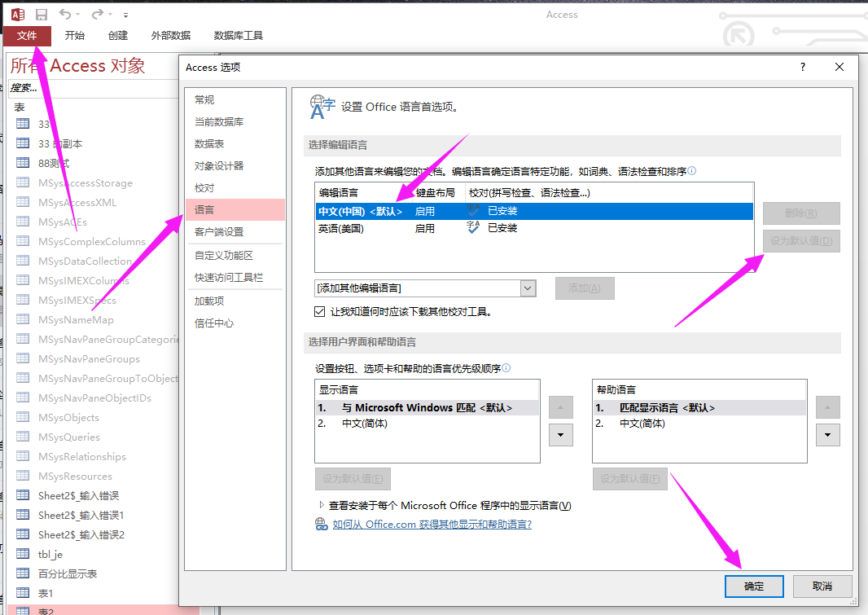The image size is (868, 615).
Task: Select the 英语(美国) editing language row
Action: pos(534,228)
